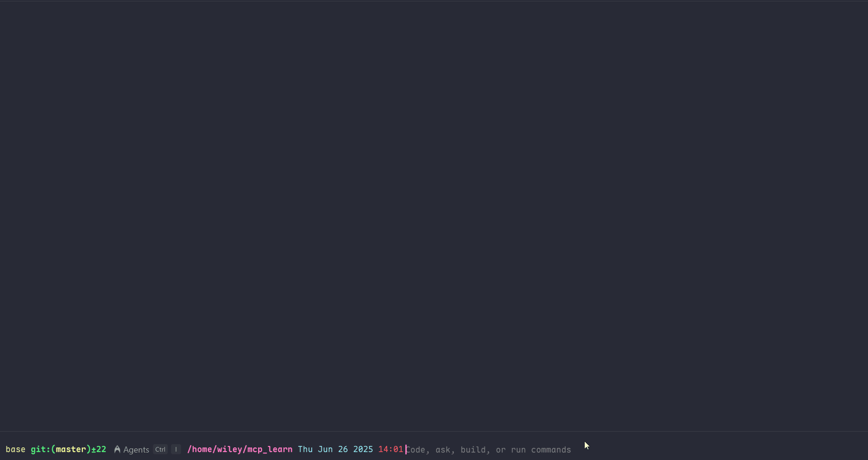868x460 pixels.
Task: Open the Agents panel via the Agents label
Action: (x=136, y=450)
